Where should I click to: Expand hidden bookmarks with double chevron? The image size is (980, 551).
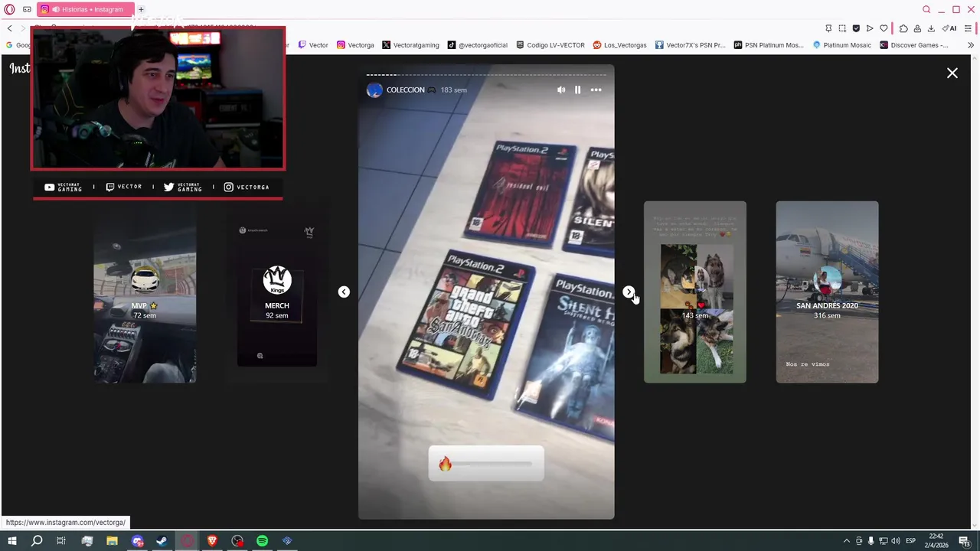(x=970, y=45)
